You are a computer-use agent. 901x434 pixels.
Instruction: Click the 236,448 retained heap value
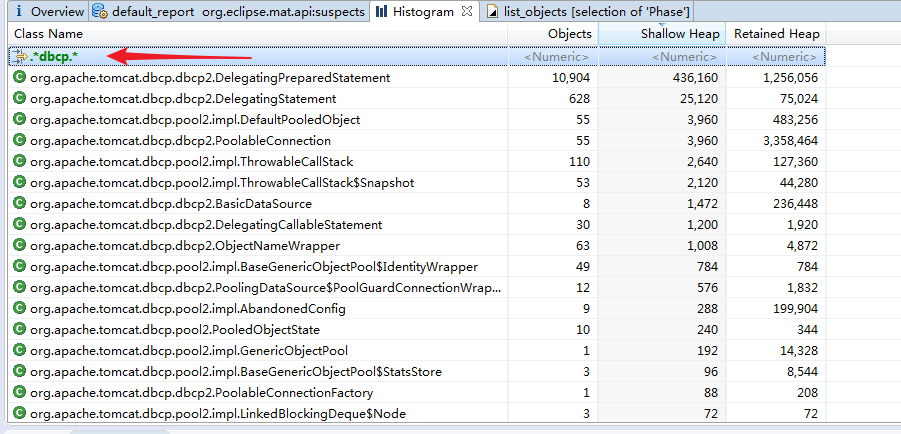[x=795, y=203]
